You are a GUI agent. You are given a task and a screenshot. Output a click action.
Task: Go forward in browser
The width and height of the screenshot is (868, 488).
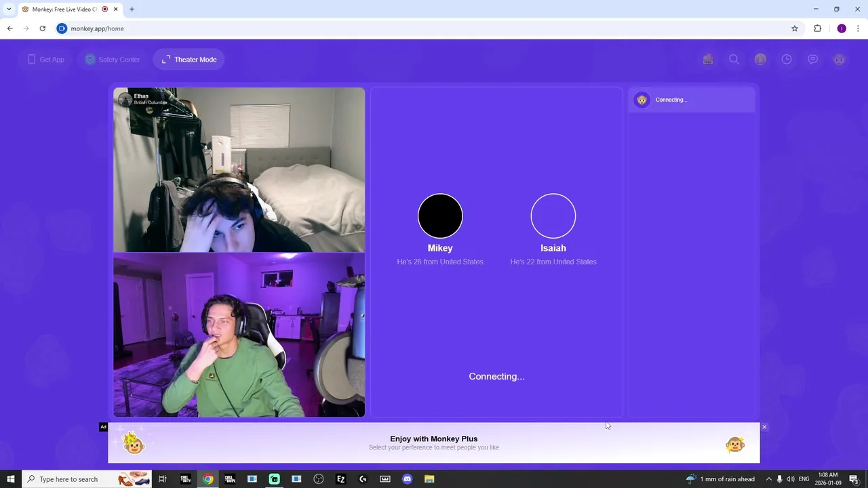coord(26,28)
